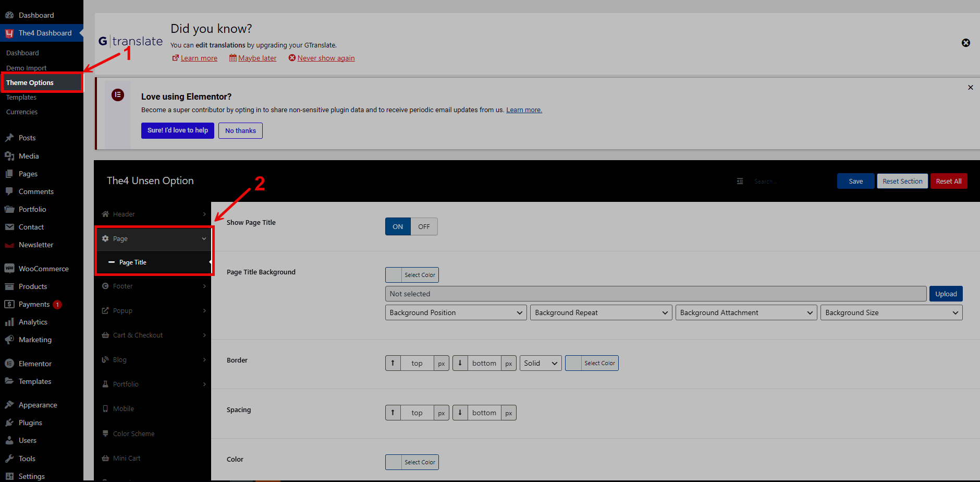Close the Elementor notice
The height and width of the screenshot is (482, 980).
click(x=971, y=87)
